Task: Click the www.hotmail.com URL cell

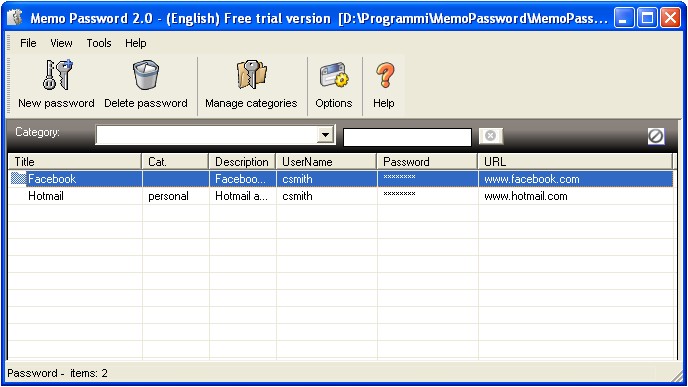Action: click(526, 196)
